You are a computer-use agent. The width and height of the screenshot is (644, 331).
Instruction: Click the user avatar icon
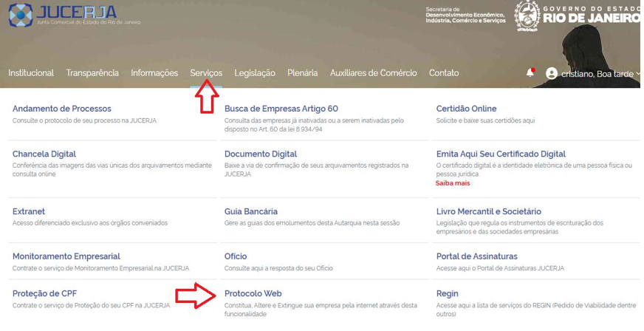point(552,73)
